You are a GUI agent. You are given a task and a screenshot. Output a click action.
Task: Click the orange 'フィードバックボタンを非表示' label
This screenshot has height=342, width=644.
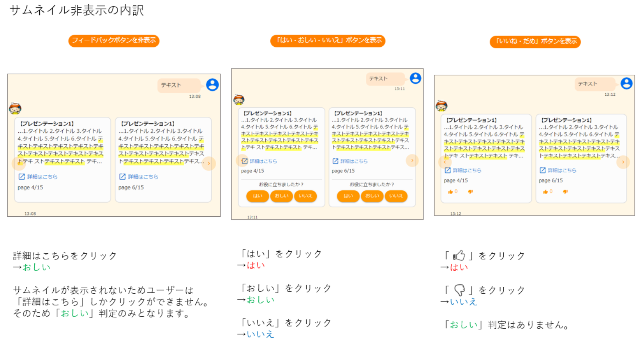(114, 40)
